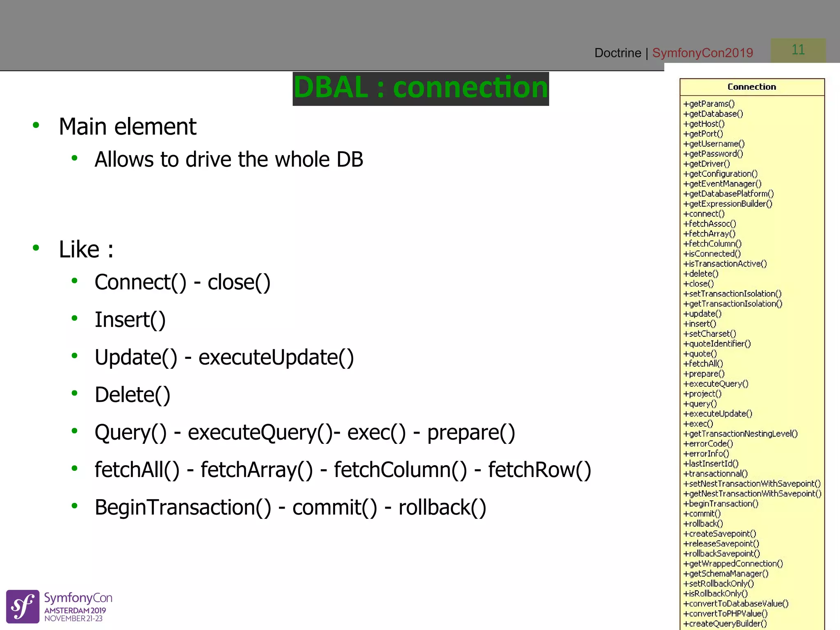Click '+lastInsertId()' in the class diagram
Screen dimensions: 840x630
[711, 463]
